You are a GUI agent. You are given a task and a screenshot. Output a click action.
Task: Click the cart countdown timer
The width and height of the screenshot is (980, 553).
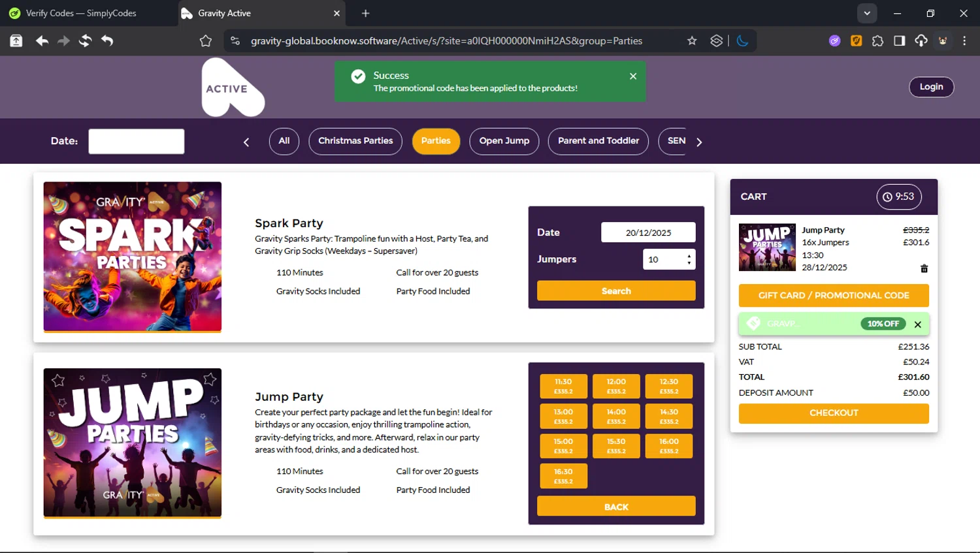(899, 197)
